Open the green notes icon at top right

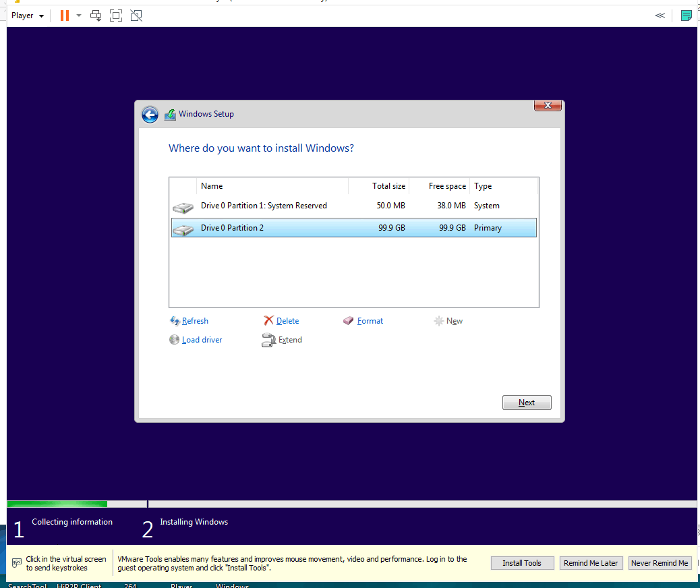(x=686, y=16)
